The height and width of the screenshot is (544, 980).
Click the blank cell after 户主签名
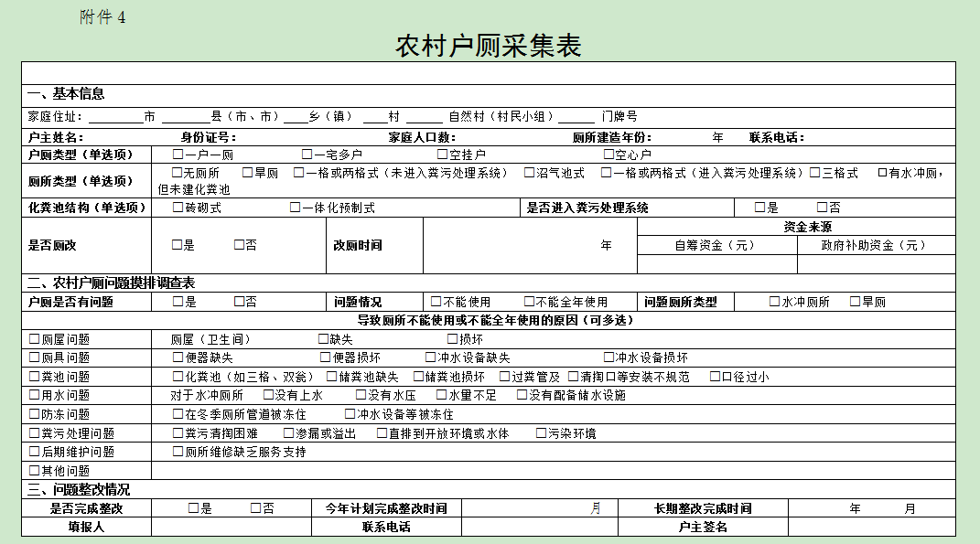coord(871,528)
